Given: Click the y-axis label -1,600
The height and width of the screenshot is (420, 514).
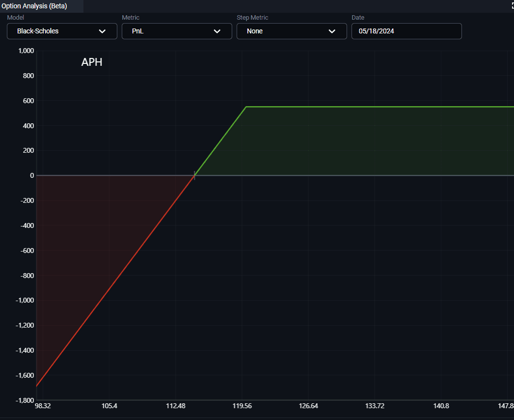Looking at the screenshot, I should (25, 375).
